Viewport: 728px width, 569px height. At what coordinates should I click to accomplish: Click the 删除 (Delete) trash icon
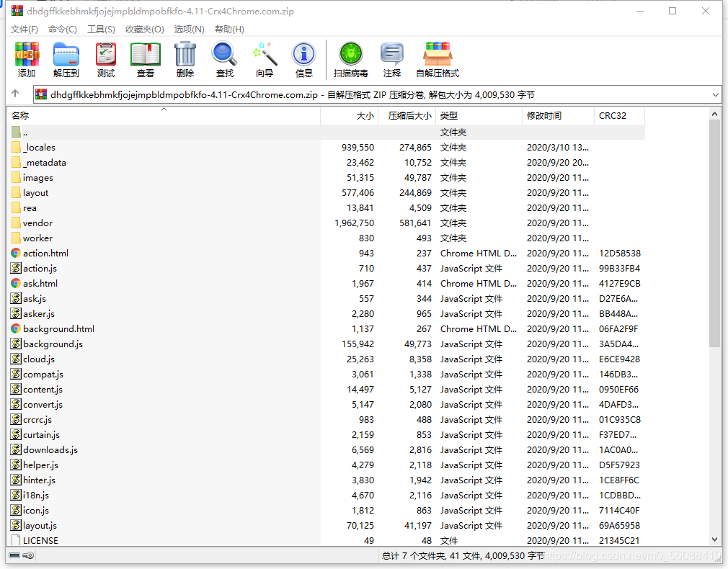[185, 59]
